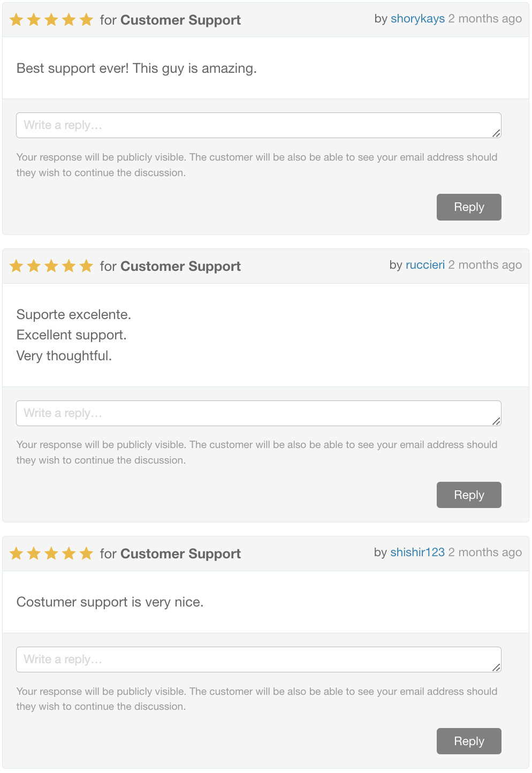Click the fifth star in shishir123's review rating
Screen dimensions: 532x773
click(86, 553)
